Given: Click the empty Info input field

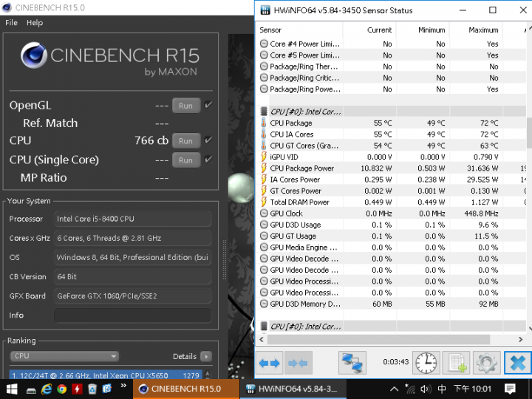Looking at the screenshot, I should (x=133, y=316).
